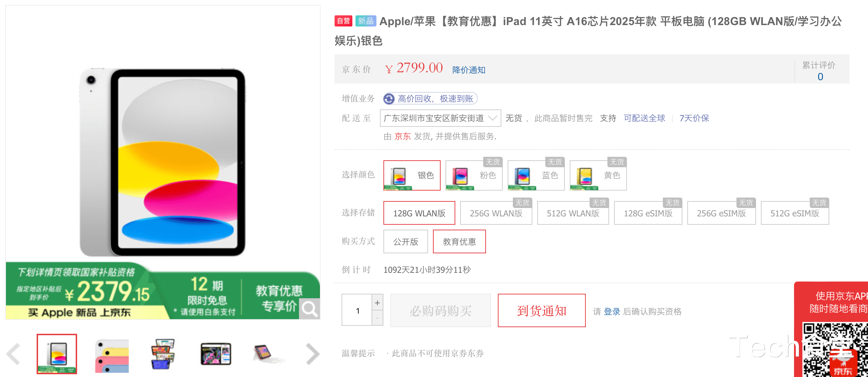The width and height of the screenshot is (868, 377).
Task: Show next thumbnails with right arrow
Action: [x=313, y=354]
